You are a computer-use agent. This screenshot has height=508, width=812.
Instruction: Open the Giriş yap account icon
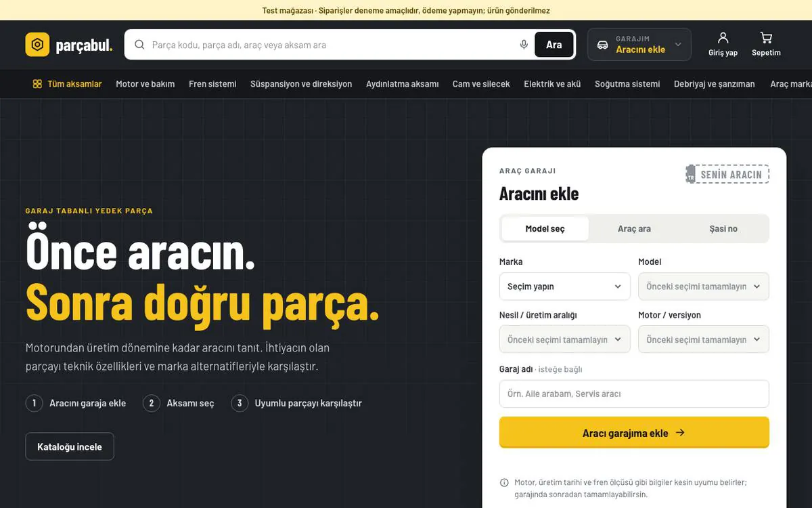723,38
